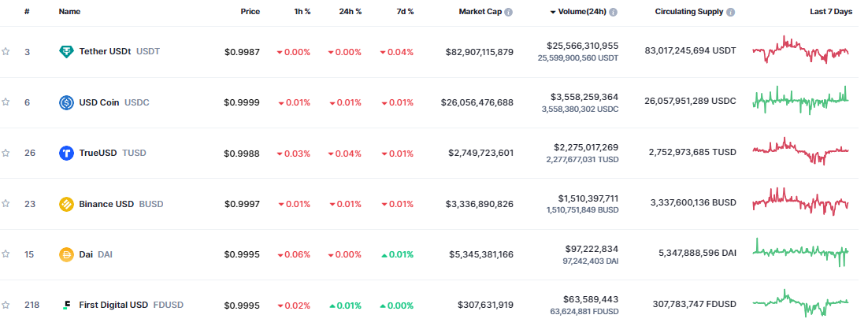Sort the table by Price column
Image resolution: width=868 pixels, height=326 pixels.
(250, 13)
